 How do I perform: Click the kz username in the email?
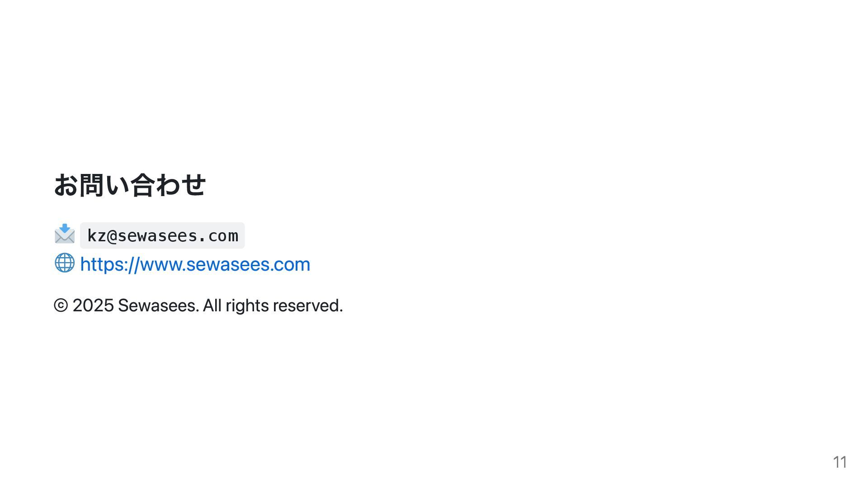[97, 236]
